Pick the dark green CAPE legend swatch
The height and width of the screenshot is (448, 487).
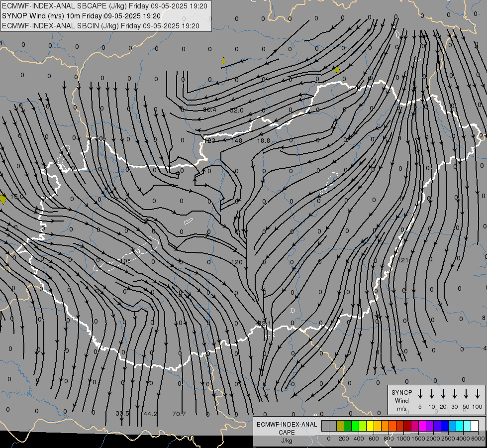(348, 426)
